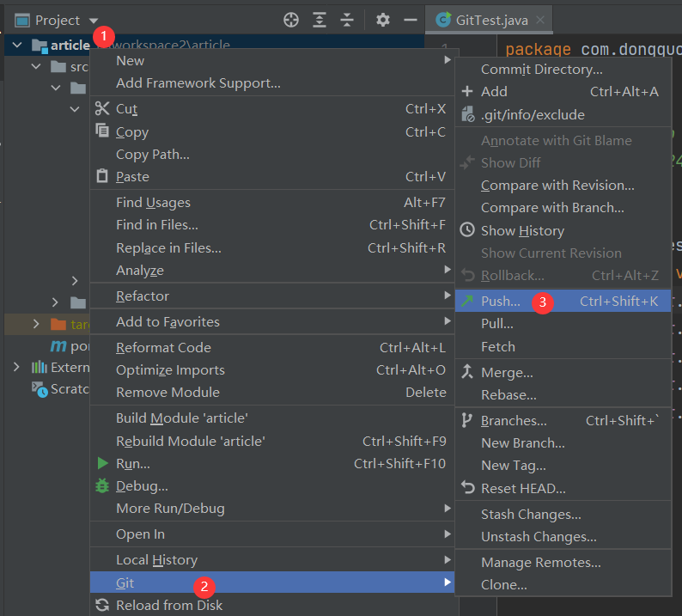Click the green bug Debug icon
The image size is (682, 616).
tap(102, 486)
